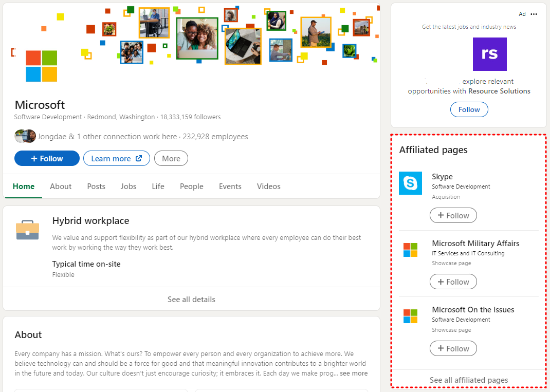550x392 pixels.
Task: Click the Resource Solutions bold ad text
Action: pos(499,91)
